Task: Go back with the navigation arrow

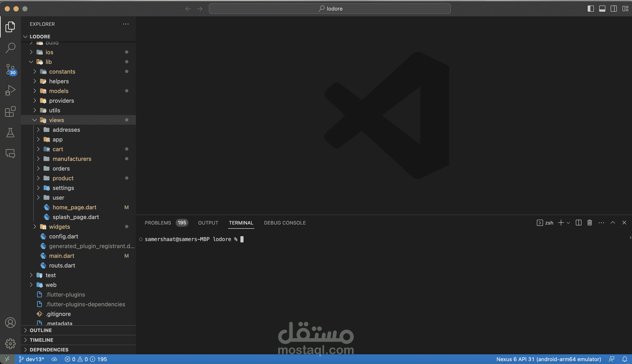Action: tap(188, 9)
